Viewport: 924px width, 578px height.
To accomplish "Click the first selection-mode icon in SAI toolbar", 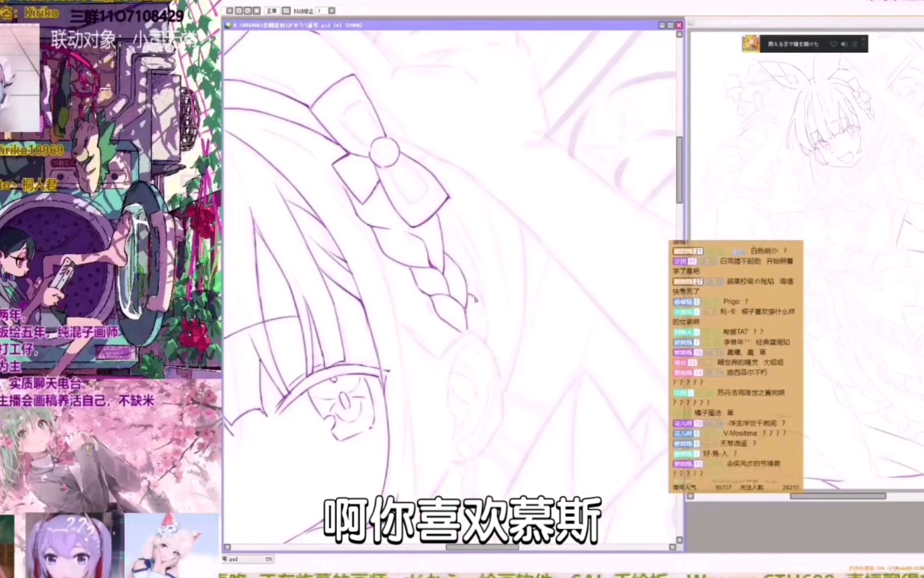I will point(230,11).
